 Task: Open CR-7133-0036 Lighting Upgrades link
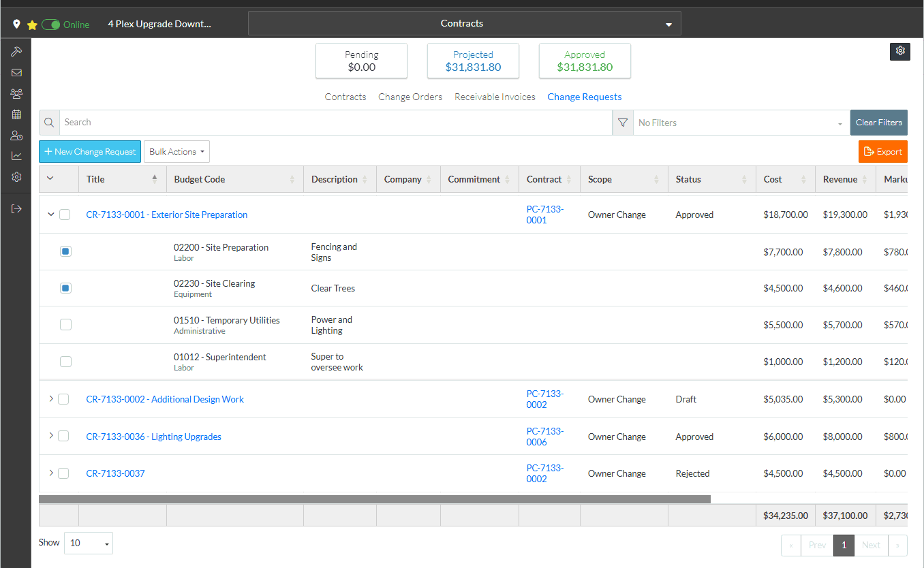coord(154,437)
